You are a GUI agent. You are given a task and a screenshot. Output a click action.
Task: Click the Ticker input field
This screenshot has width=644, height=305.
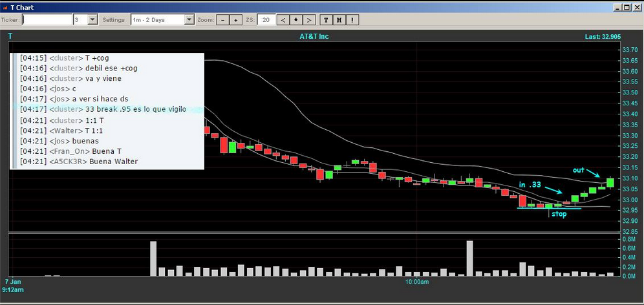click(47, 19)
